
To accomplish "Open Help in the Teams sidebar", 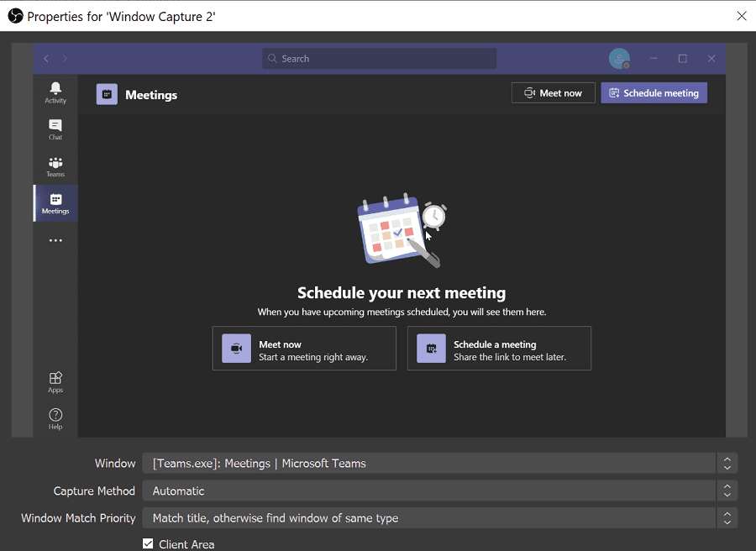I will click(55, 419).
